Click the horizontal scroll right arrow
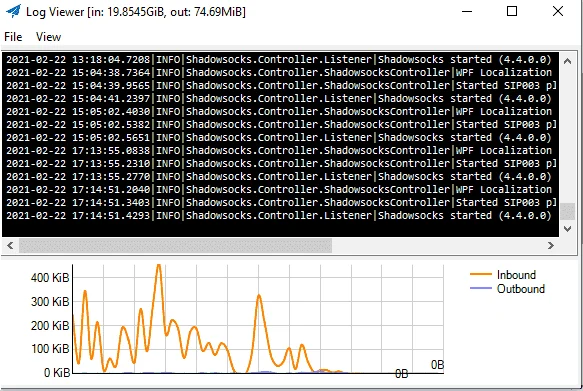The height and width of the screenshot is (391, 583). click(551, 245)
